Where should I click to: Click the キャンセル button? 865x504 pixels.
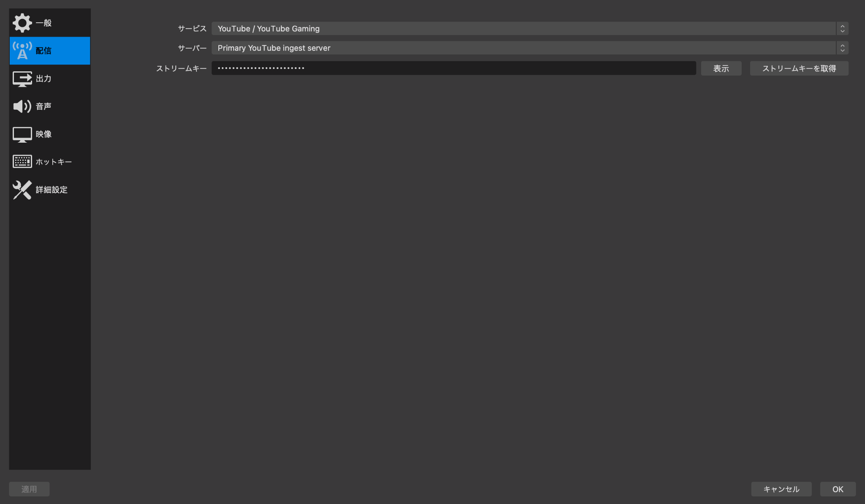(781, 489)
